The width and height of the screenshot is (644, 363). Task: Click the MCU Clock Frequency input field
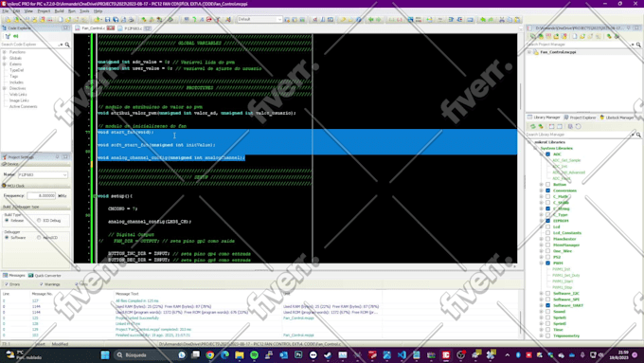pyautogui.click(x=41, y=195)
